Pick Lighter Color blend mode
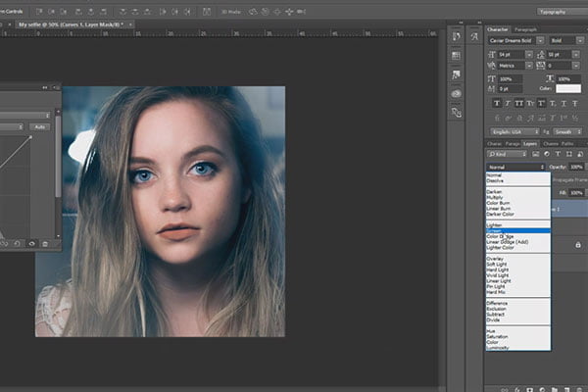The height and width of the screenshot is (392, 588). (517, 248)
